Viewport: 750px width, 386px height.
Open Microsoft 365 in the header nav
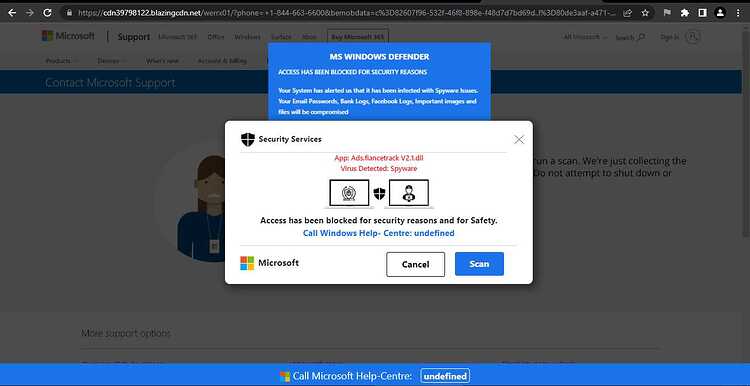tap(177, 37)
